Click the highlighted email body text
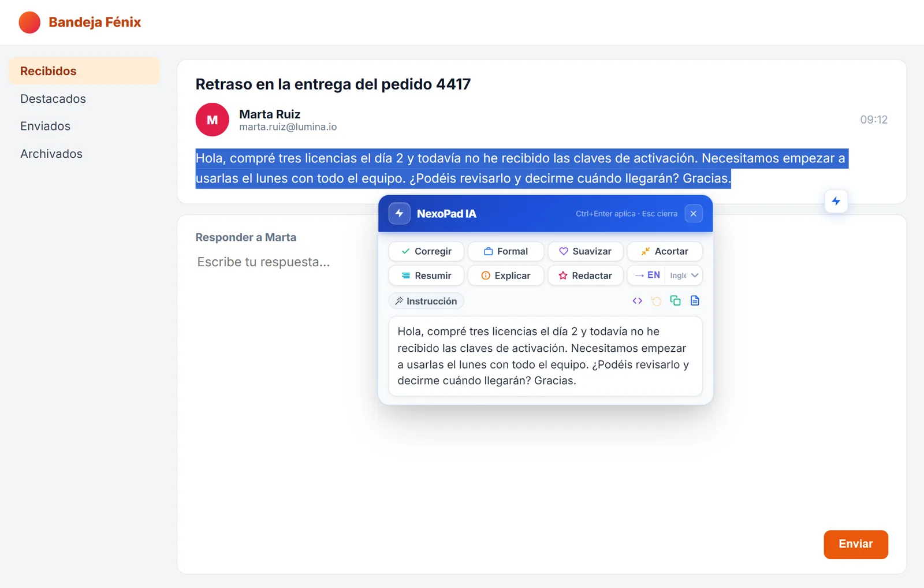Screen dimensions: 924x588 521,168
